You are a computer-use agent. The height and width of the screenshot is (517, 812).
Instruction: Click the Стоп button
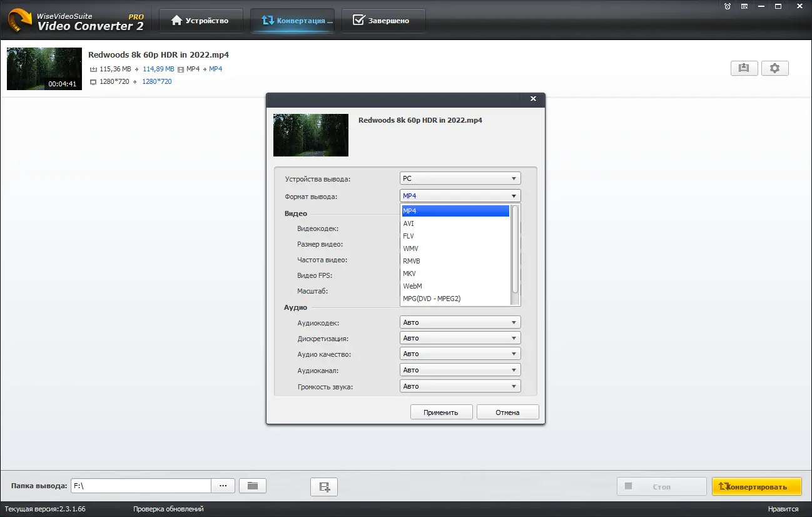(x=662, y=486)
